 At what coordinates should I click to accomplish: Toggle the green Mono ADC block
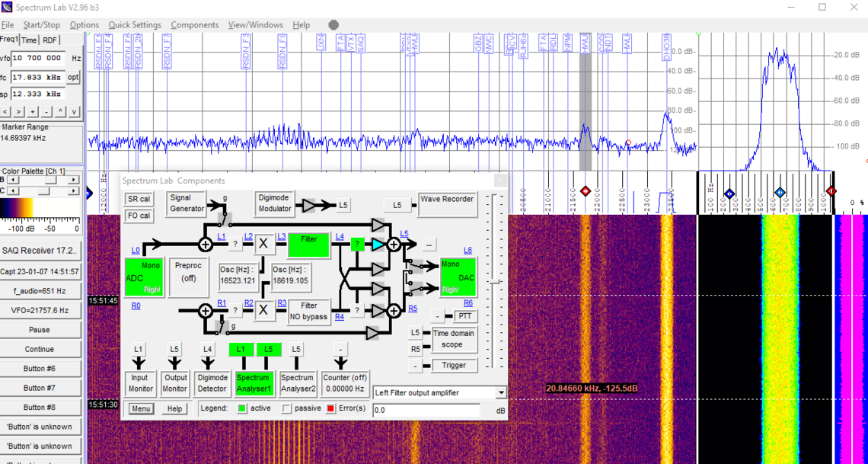click(144, 277)
